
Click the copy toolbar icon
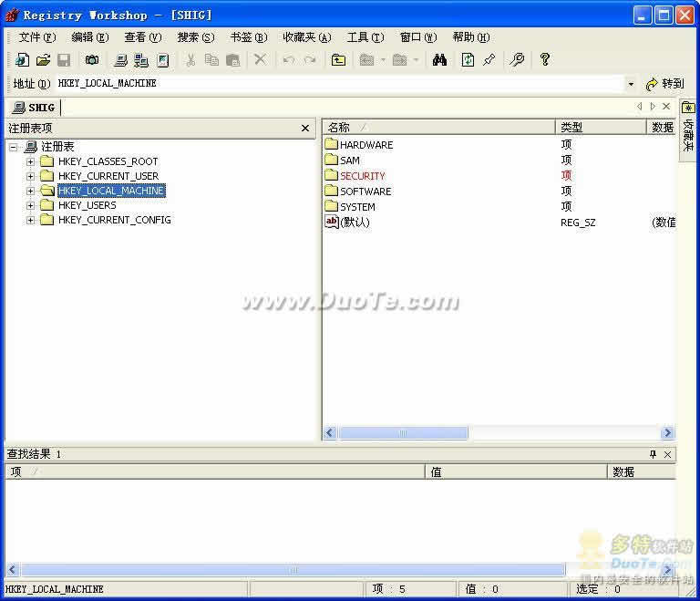tap(211, 59)
